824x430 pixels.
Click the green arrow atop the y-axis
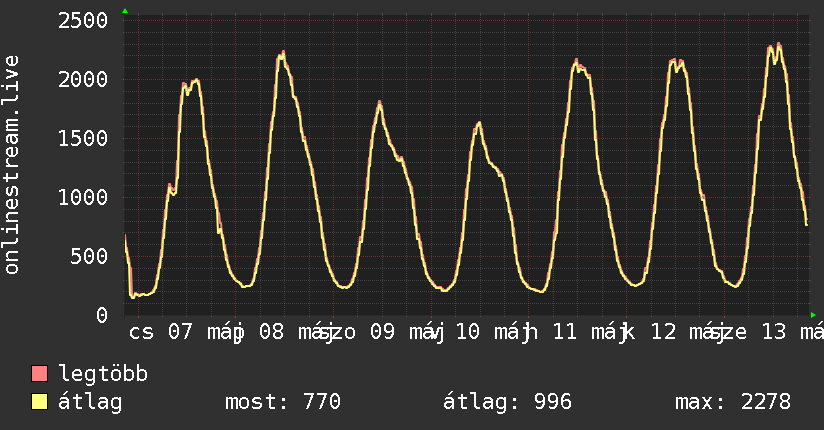tap(125, 11)
